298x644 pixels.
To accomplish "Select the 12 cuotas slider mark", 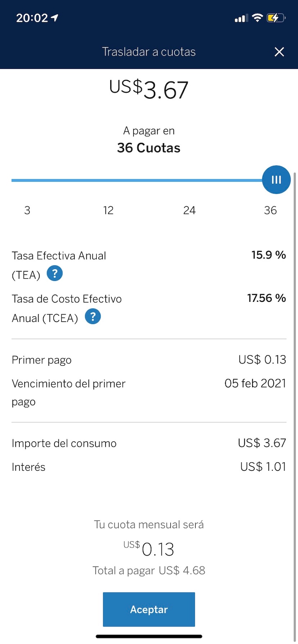I will (108, 210).
